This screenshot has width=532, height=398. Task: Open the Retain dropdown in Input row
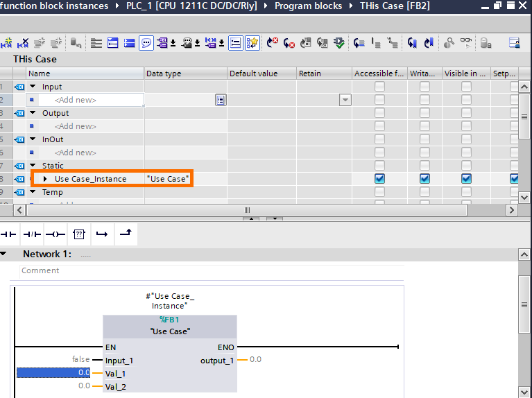(x=345, y=100)
